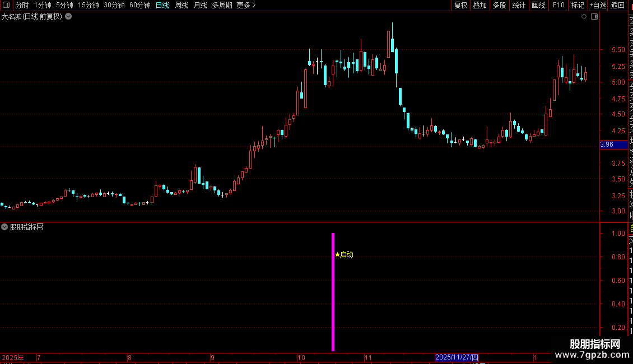Click the 标记 mark button
The width and height of the screenshot is (633, 364).
[x=578, y=5]
